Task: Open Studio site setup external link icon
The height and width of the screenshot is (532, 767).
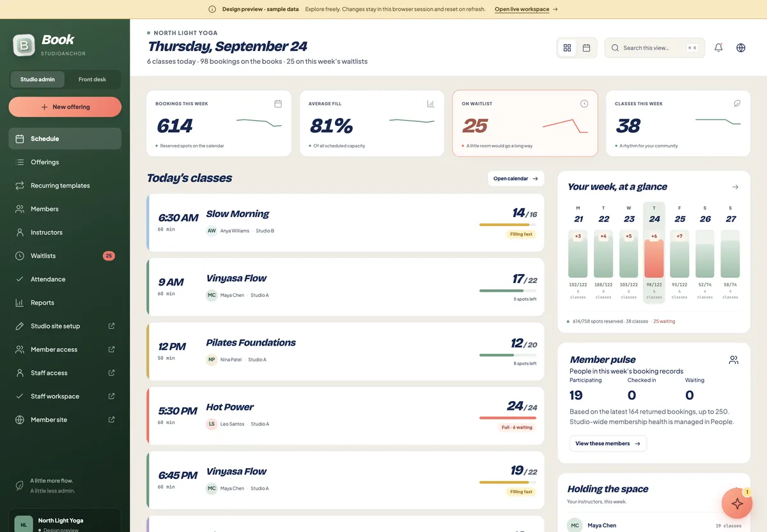Action: tap(111, 326)
